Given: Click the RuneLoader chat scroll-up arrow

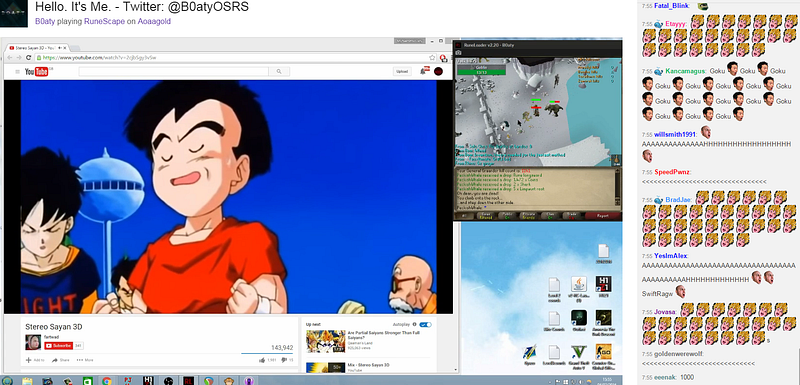Looking at the screenshot, I should point(617,172).
